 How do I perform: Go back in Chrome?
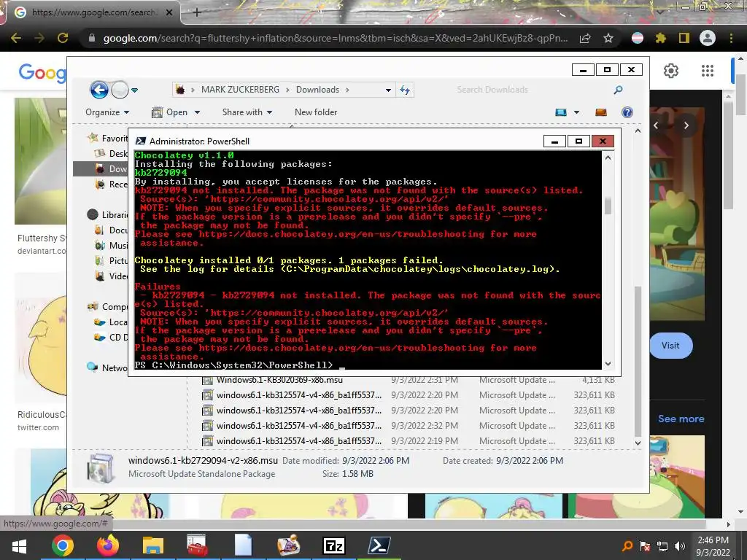pyautogui.click(x=16, y=38)
